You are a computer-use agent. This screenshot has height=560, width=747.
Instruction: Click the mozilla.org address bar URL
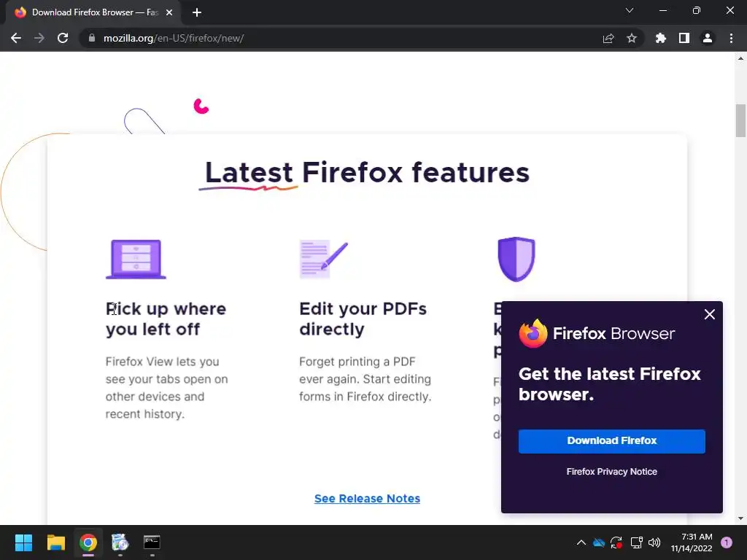click(174, 38)
